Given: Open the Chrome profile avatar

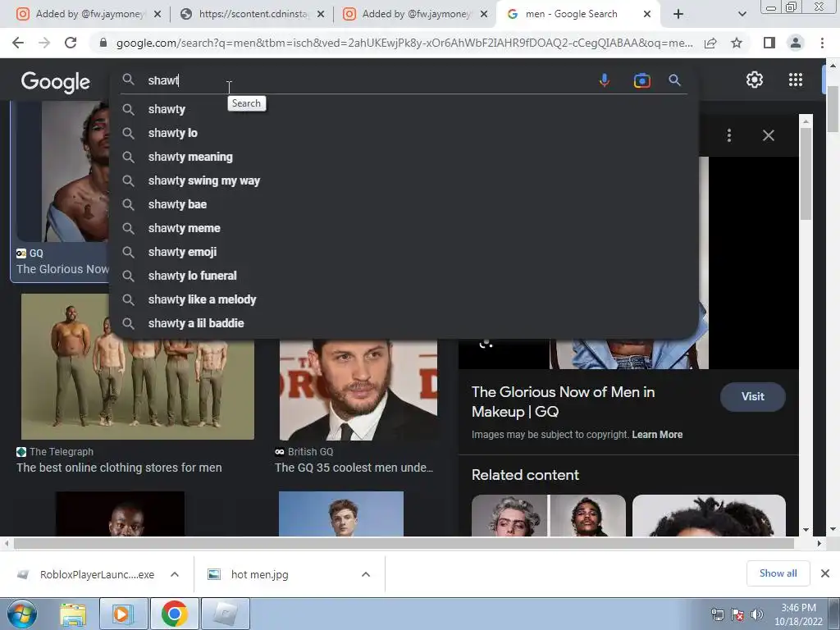Looking at the screenshot, I should [x=796, y=43].
